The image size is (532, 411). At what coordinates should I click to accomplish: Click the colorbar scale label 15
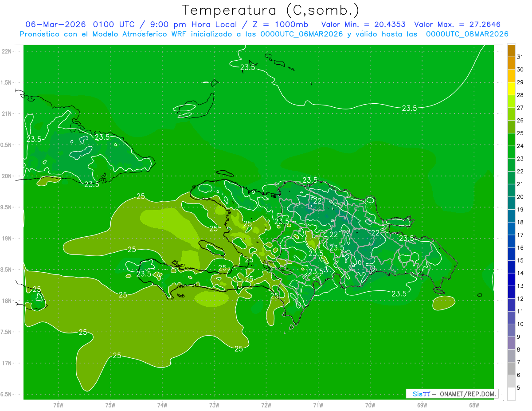520,261
